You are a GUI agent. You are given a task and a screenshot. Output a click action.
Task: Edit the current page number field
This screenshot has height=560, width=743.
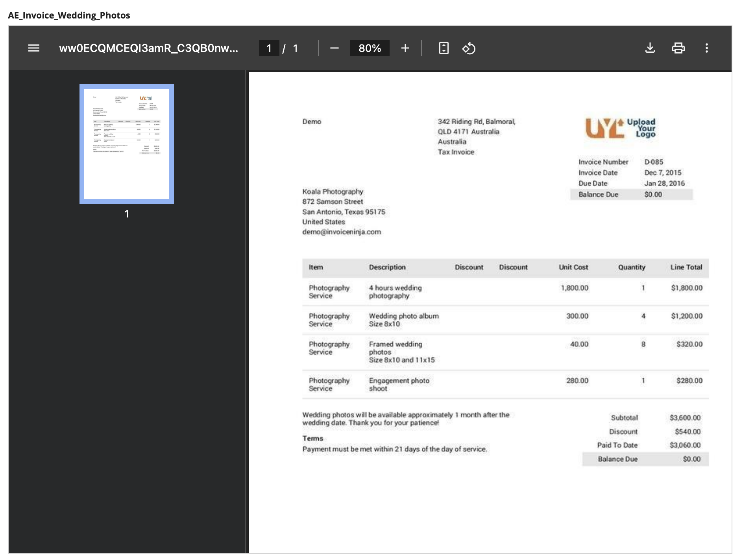pos(269,48)
